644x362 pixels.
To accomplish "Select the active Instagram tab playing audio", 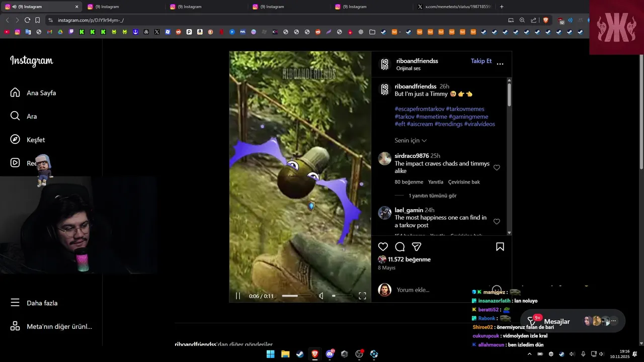I will (x=42, y=7).
